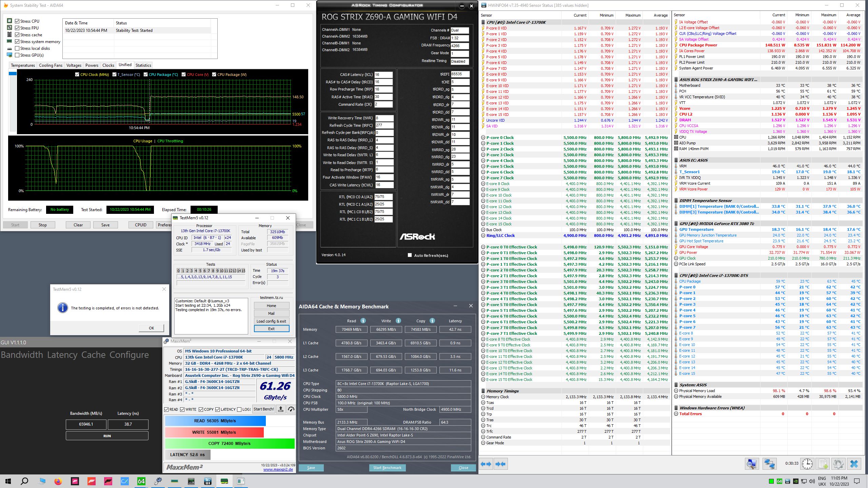Open HWiNFO sensor search magnifier icon
Screen dimensions: 868x488
click(752, 464)
